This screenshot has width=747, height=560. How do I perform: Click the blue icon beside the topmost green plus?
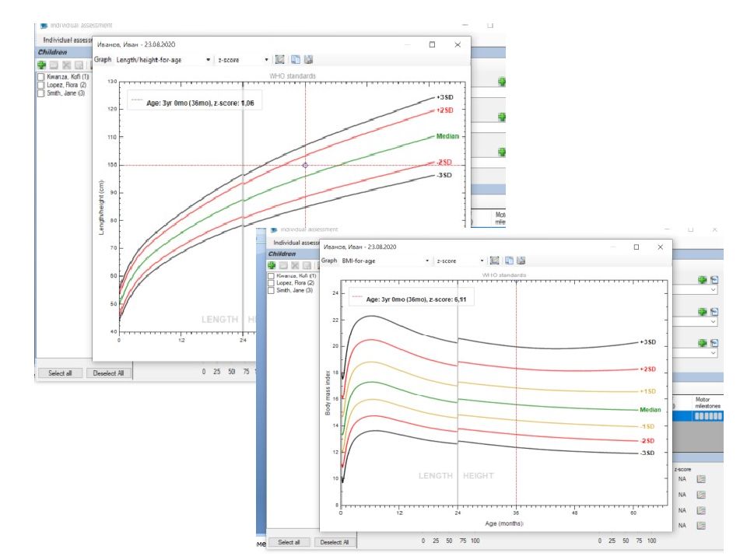point(714,280)
